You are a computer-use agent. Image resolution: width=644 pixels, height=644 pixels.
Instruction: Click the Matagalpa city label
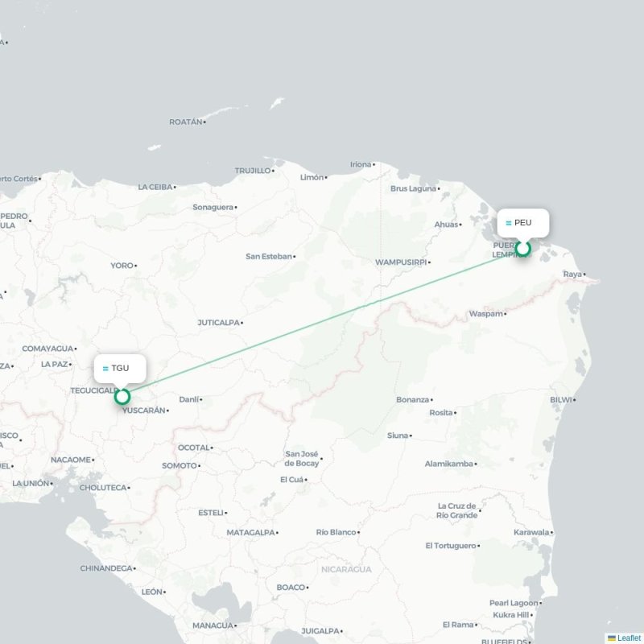(x=251, y=533)
